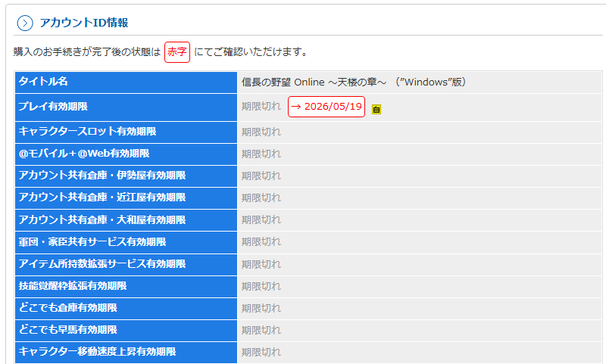The height and width of the screenshot is (364, 606).
Task: Click the アカウントID情報 heading
Action: click(x=84, y=23)
